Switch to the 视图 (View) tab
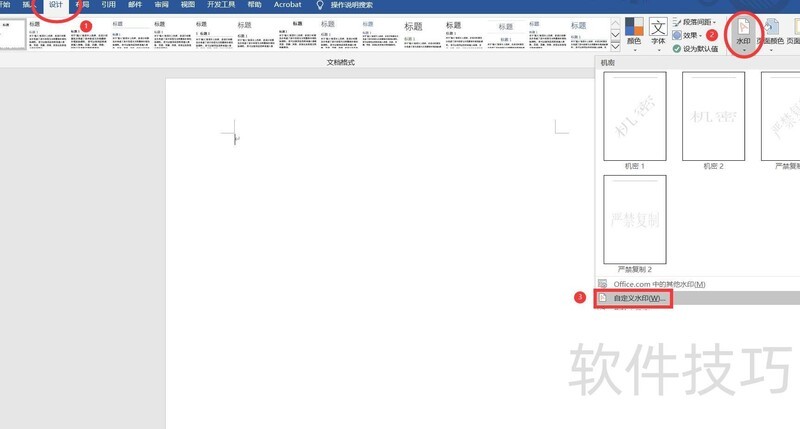Screen dimensions: 800x429 pos(188,5)
